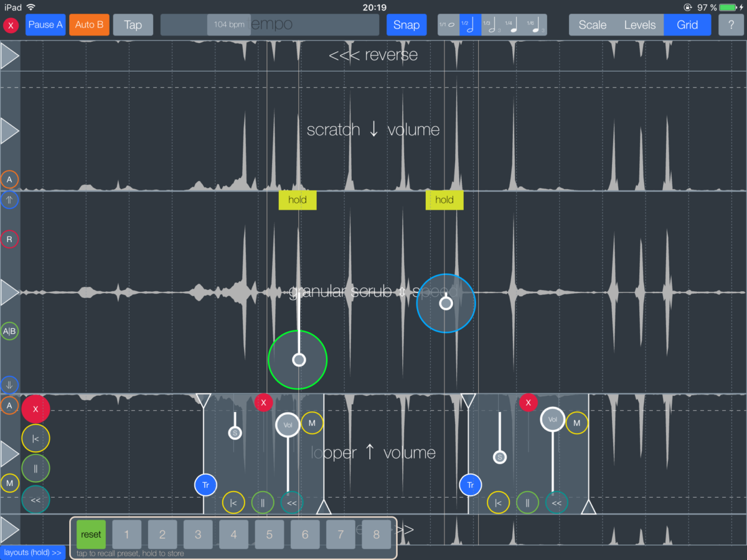The width and height of the screenshot is (747, 560).
Task: Switch to the Levels tab
Action: [x=640, y=25]
